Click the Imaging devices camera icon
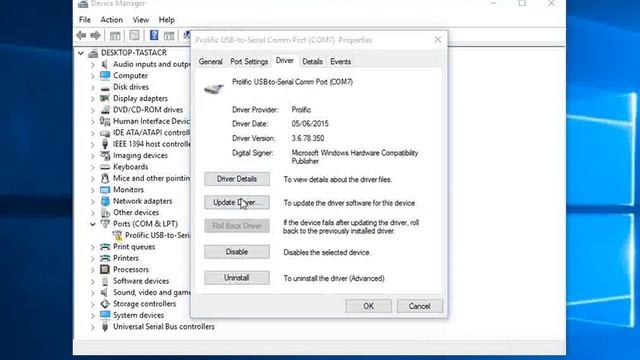This screenshot has width=640, height=360. coord(105,156)
